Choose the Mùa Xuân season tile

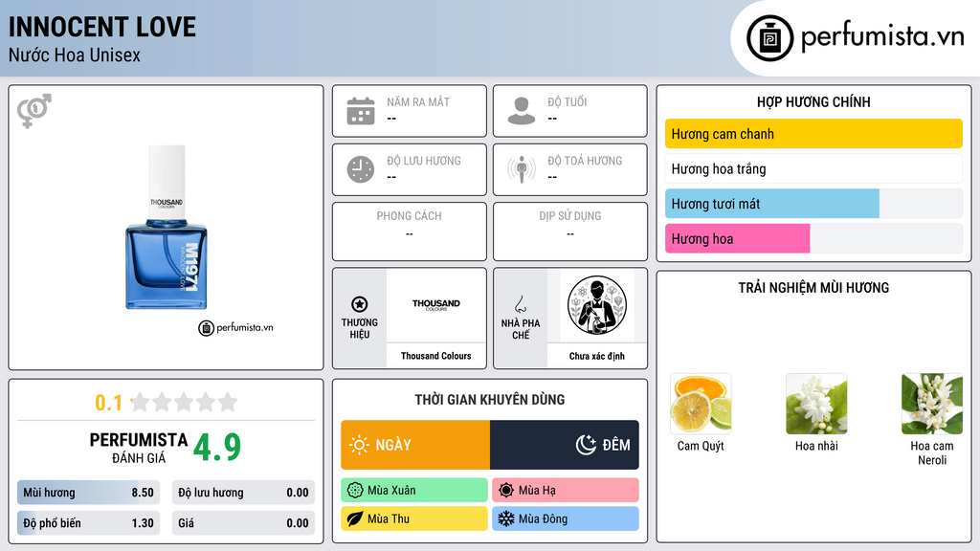(x=414, y=491)
